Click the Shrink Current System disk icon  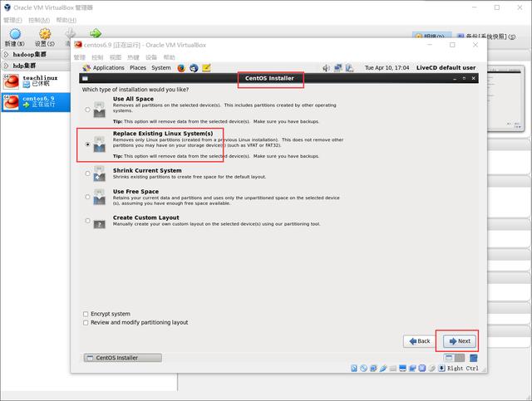99,174
